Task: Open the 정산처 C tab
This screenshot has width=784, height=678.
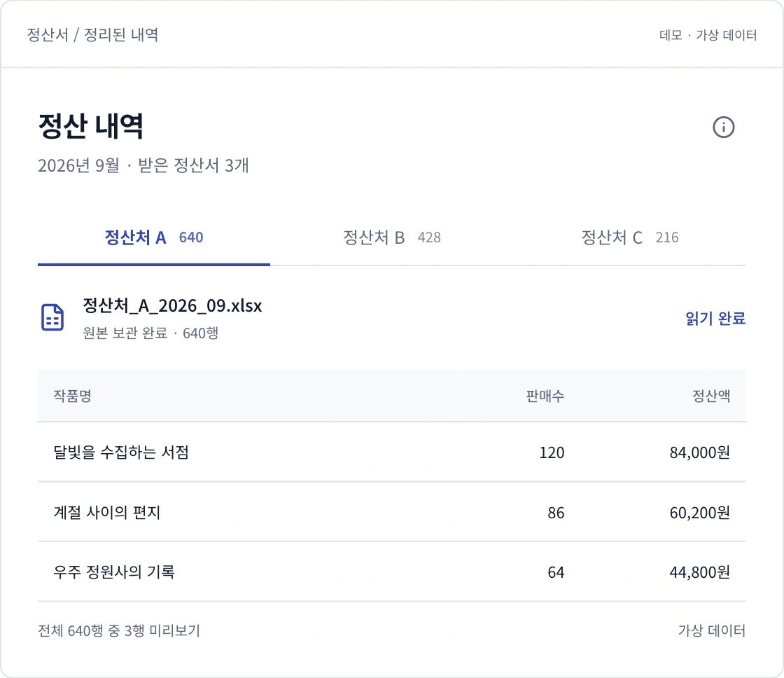Action: click(629, 237)
